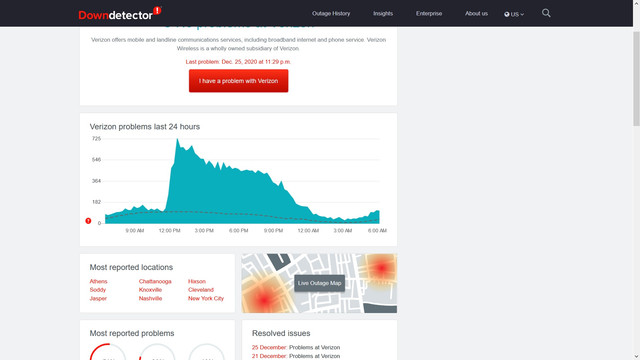Open About us menu item
Image resolution: width=640 pixels, height=360 pixels.
(x=476, y=13)
